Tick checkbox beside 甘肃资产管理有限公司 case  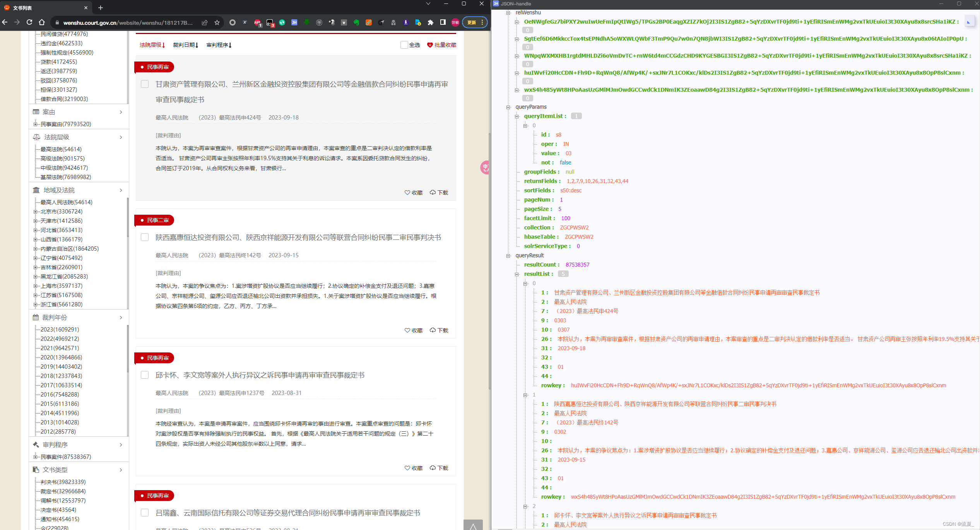[145, 84]
